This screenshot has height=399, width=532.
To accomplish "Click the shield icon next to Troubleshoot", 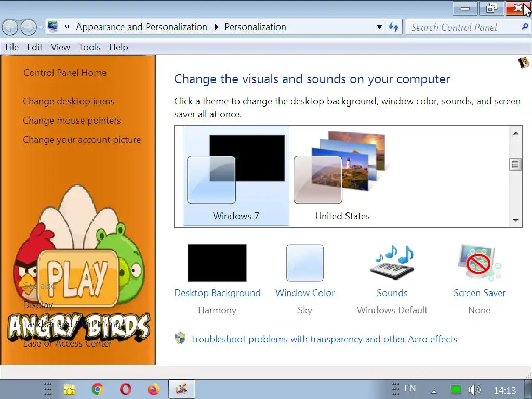I will click(180, 338).
